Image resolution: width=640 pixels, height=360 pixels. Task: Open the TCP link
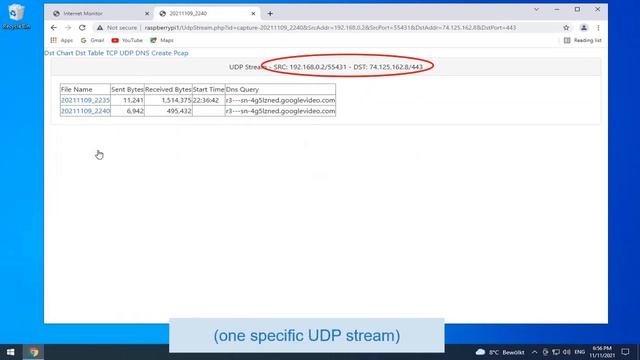[111, 53]
